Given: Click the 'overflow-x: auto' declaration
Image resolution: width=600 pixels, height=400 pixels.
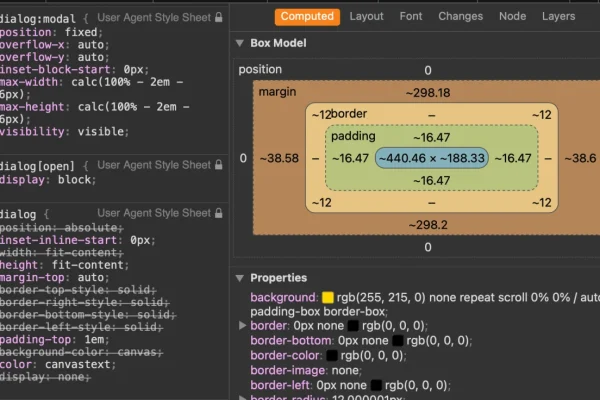Looking at the screenshot, I should 55,45.
